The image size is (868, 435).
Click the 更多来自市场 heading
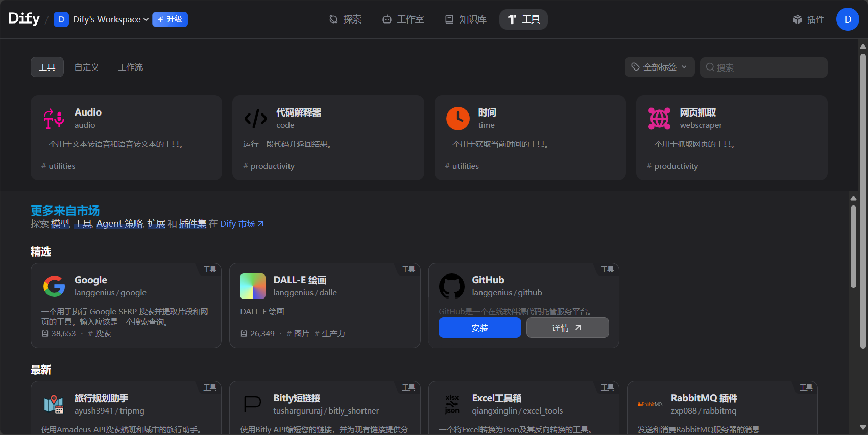pos(65,211)
